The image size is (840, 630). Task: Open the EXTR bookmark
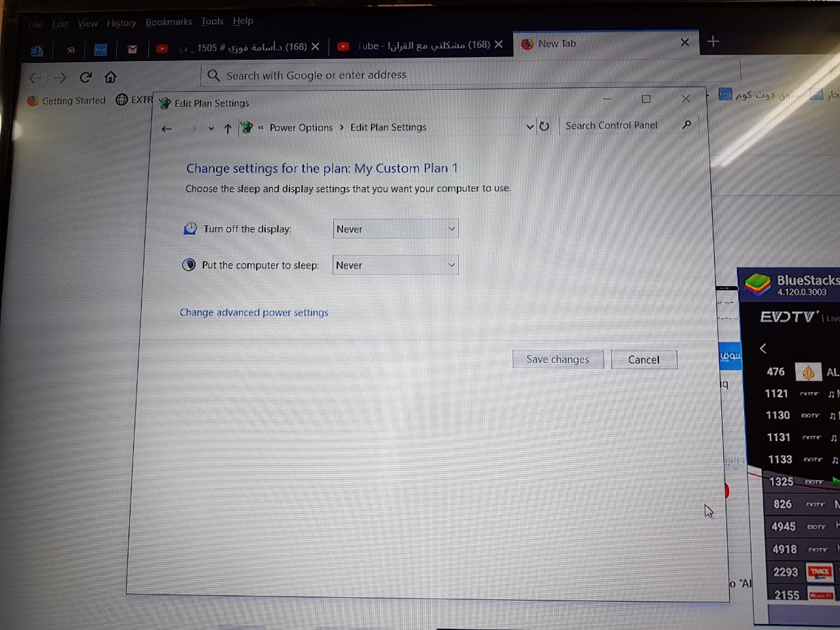pos(135,100)
